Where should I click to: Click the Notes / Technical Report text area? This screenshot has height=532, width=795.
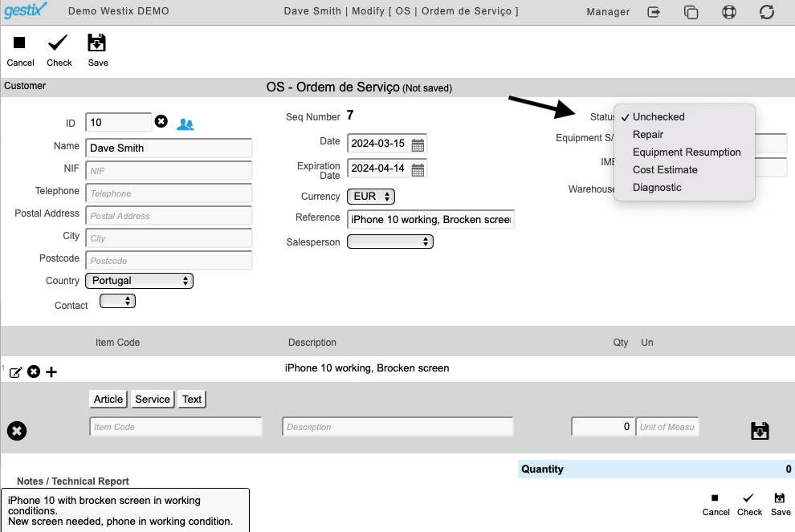point(125,510)
